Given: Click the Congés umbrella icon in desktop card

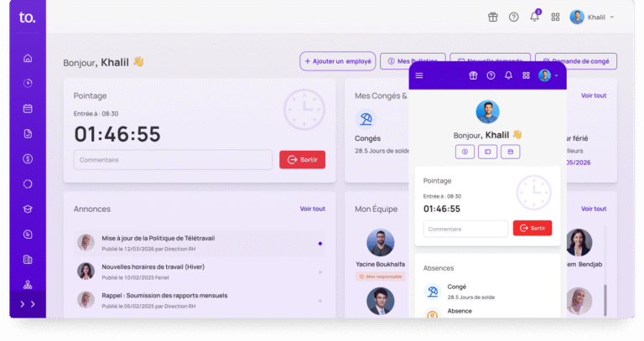Looking at the screenshot, I should 366,119.
